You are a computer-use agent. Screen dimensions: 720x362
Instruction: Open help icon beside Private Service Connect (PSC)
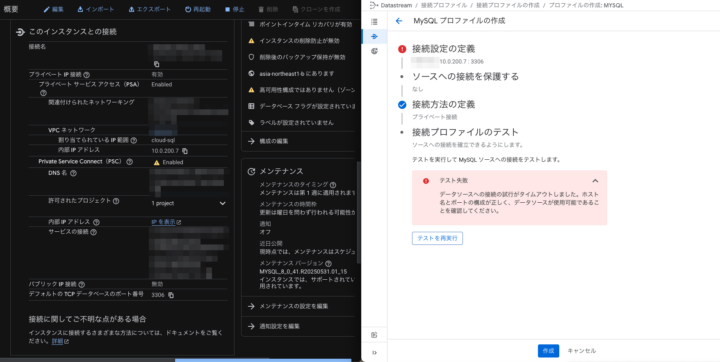pyautogui.click(x=129, y=162)
